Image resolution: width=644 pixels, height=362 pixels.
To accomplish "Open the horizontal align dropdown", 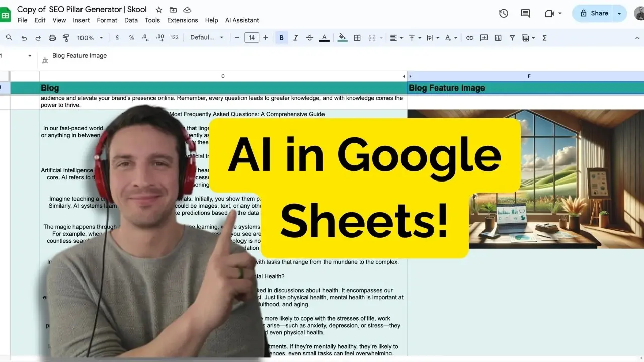I will tap(396, 38).
